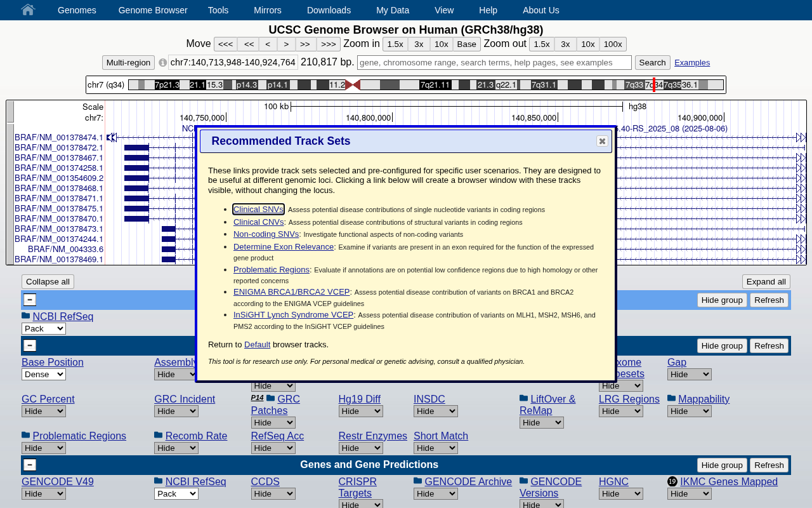Open NCBI RefSeq Pack visibility dropdown at top
Viewport: 812px width, 508px height.
coord(44,328)
